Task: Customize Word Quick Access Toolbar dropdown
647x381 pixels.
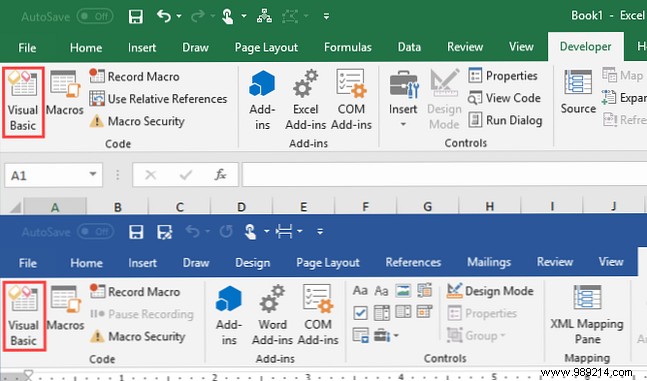Action: tap(320, 232)
